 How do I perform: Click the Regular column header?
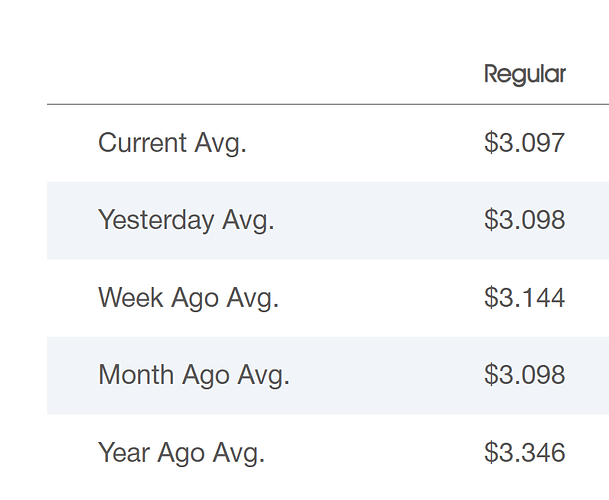[x=525, y=74]
